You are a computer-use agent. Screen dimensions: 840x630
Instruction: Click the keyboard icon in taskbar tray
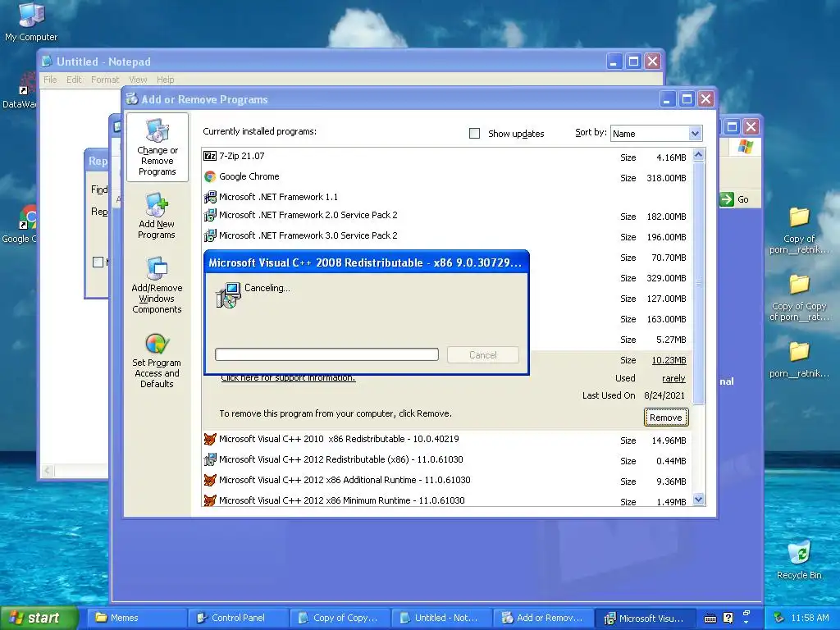(x=710, y=619)
